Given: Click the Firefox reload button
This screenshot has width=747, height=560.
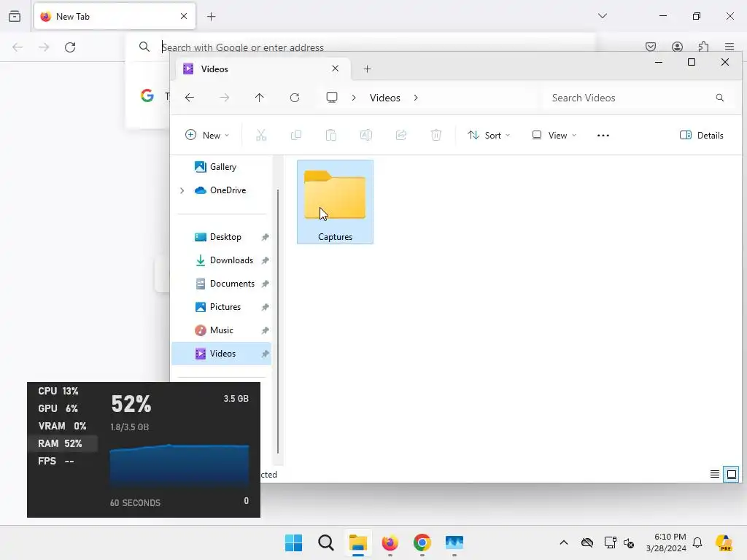Looking at the screenshot, I should point(70,47).
